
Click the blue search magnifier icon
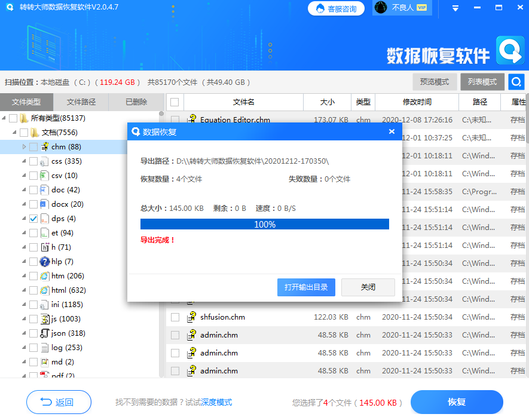pyautogui.click(x=515, y=81)
